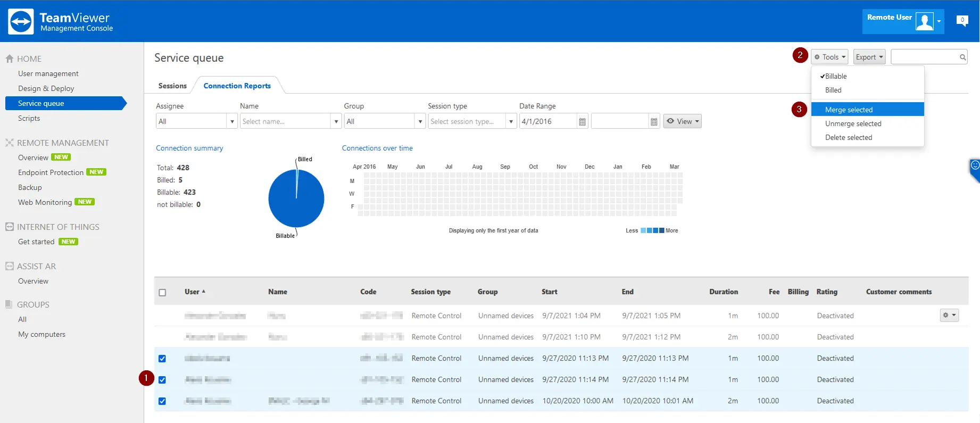
Task: Click the feedback smiley tab icon
Action: (975, 165)
